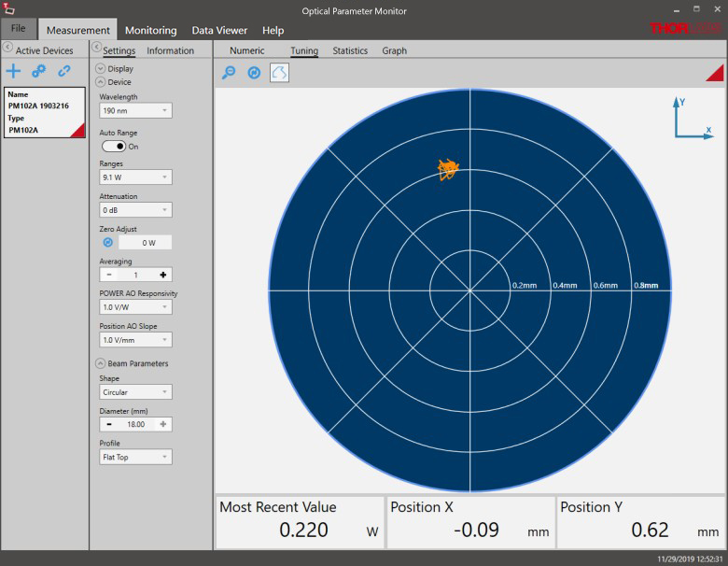
Task: Decrease Diameter with the minus button
Action: tap(108, 424)
